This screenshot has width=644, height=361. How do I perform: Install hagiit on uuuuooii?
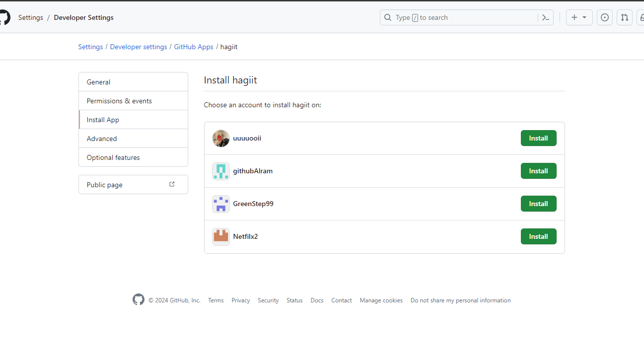point(538,138)
